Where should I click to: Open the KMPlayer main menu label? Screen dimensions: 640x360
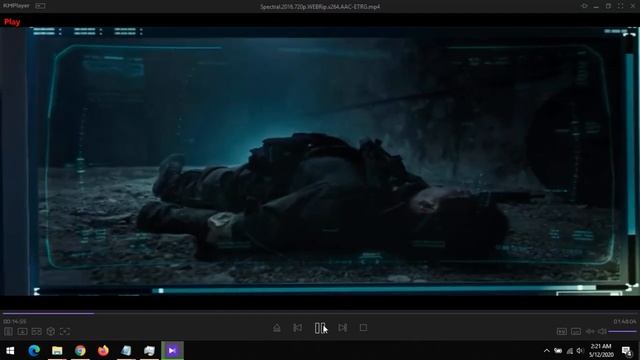16,6
